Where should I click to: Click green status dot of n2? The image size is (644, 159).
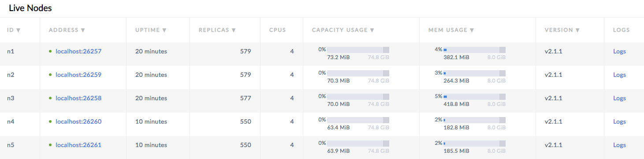pyautogui.click(x=50, y=75)
